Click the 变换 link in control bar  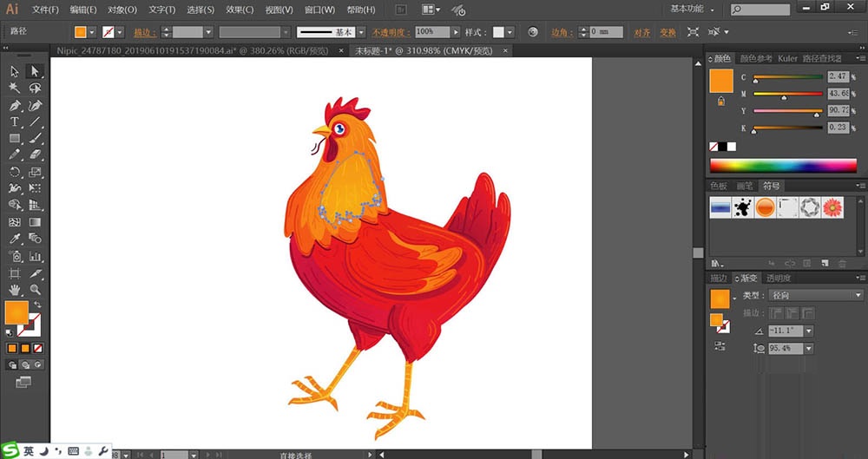667,32
